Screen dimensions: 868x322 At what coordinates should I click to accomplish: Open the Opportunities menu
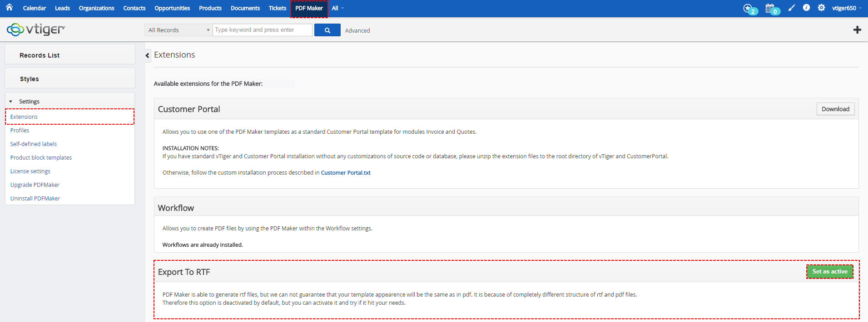point(172,8)
